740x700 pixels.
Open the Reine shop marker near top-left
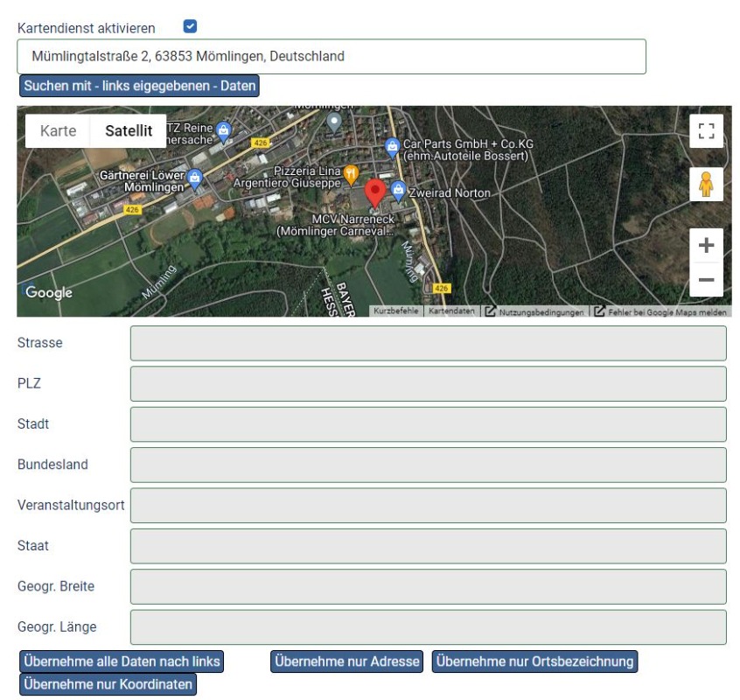223,130
